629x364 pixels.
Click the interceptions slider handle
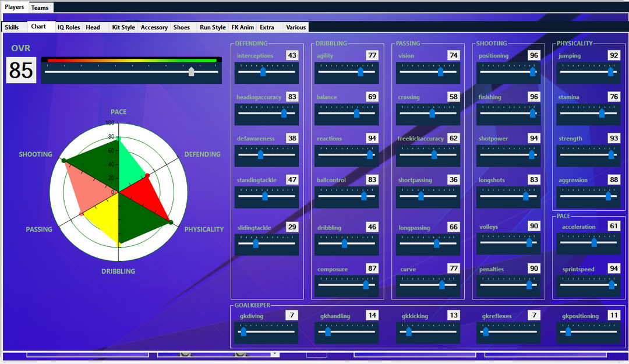263,72
